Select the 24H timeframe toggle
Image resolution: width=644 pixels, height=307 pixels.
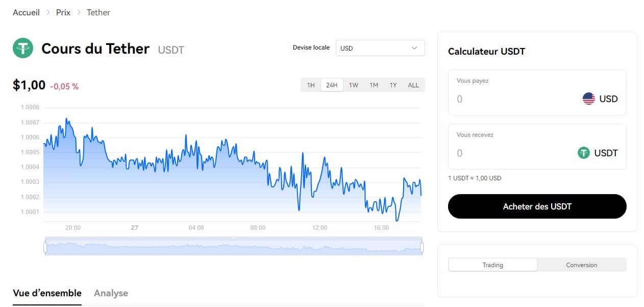tap(332, 85)
